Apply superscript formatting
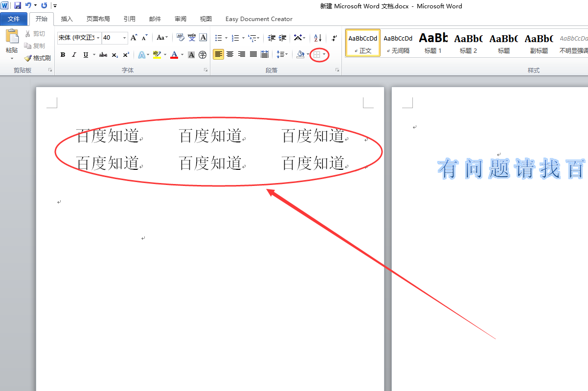The image size is (588, 391). (x=126, y=55)
